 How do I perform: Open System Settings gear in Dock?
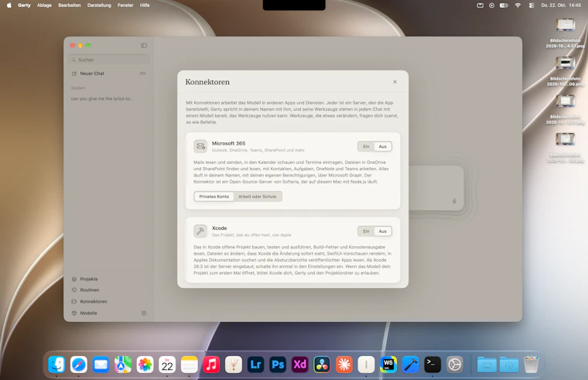(x=455, y=365)
